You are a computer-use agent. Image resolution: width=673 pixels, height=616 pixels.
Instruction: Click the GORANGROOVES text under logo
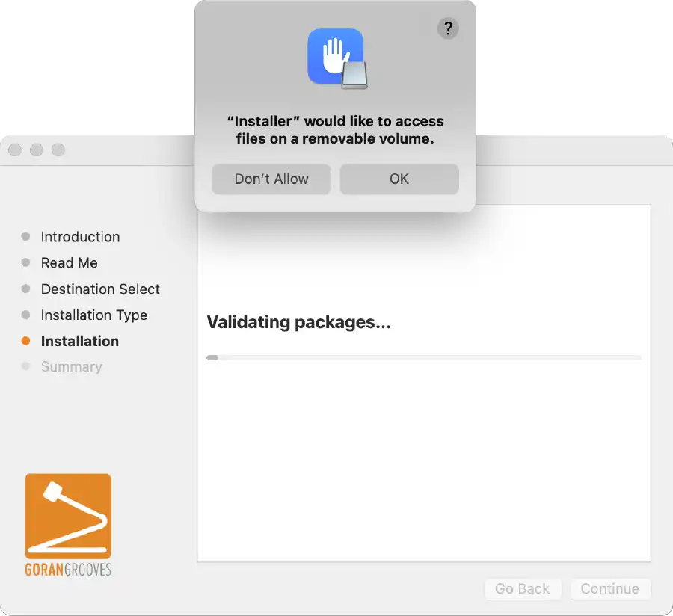[x=68, y=570]
